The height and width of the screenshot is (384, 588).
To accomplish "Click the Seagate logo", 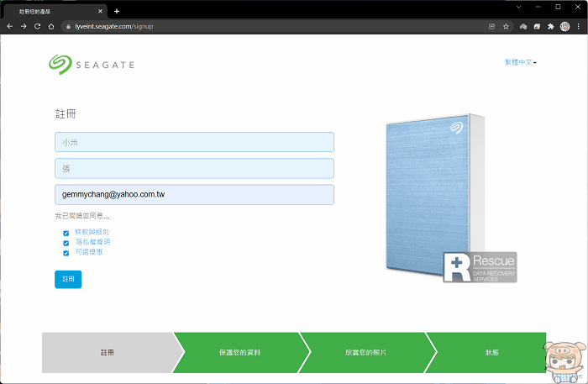I will click(x=92, y=65).
